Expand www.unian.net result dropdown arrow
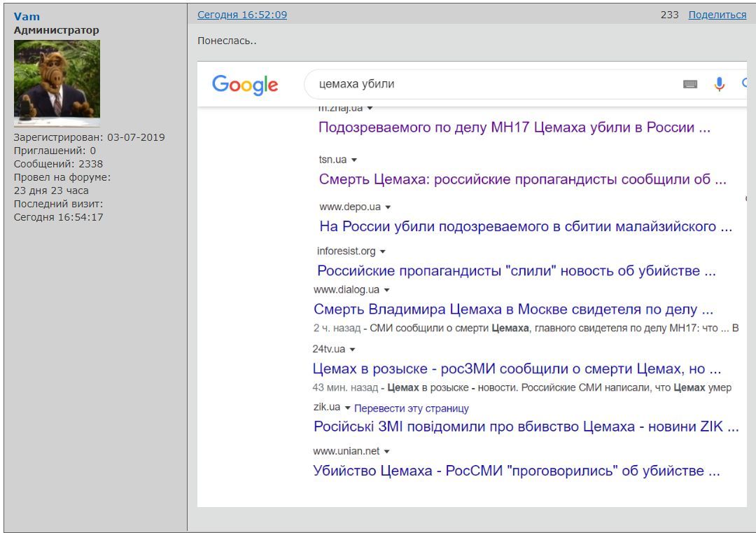This screenshot has width=756, height=533. (386, 452)
